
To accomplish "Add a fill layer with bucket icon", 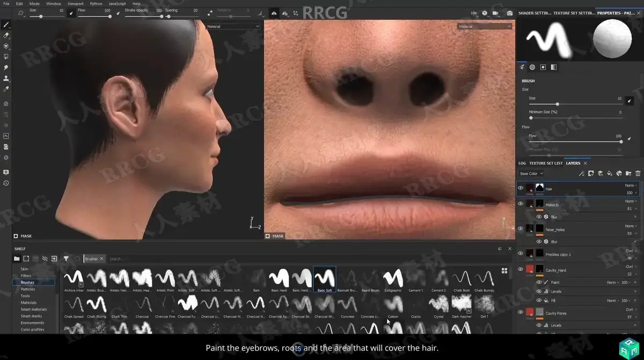I will click(x=609, y=174).
